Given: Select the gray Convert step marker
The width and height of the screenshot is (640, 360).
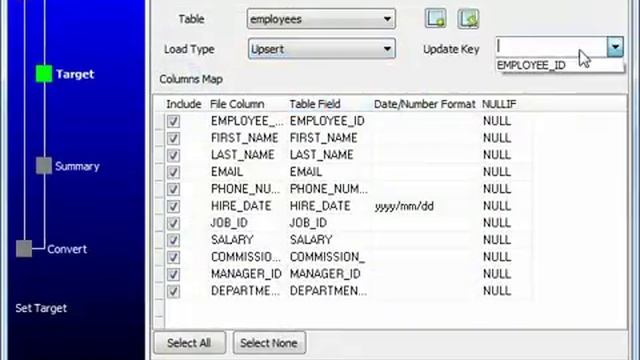Looking at the screenshot, I should pos(24,249).
